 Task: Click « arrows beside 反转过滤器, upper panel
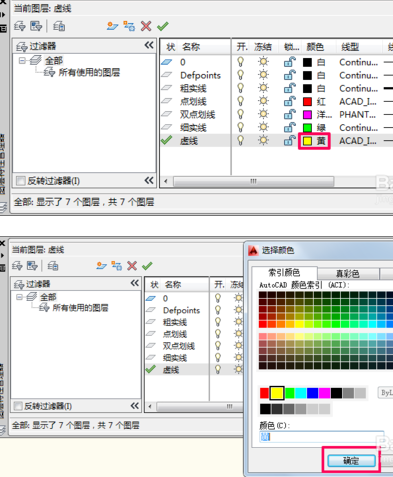(x=149, y=181)
